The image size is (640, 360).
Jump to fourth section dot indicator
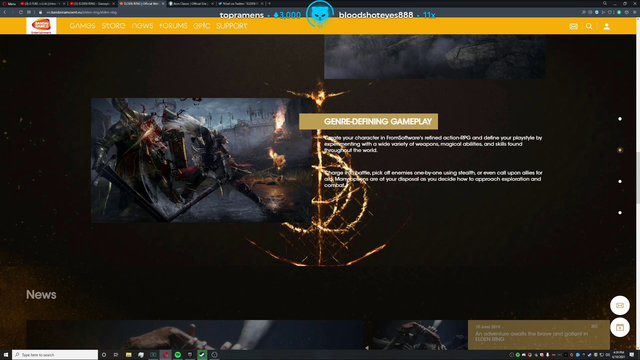tap(620, 213)
